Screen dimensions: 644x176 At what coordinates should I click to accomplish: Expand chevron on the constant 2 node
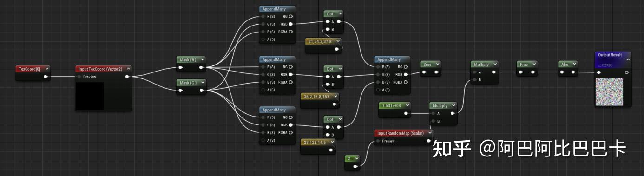[357, 158]
